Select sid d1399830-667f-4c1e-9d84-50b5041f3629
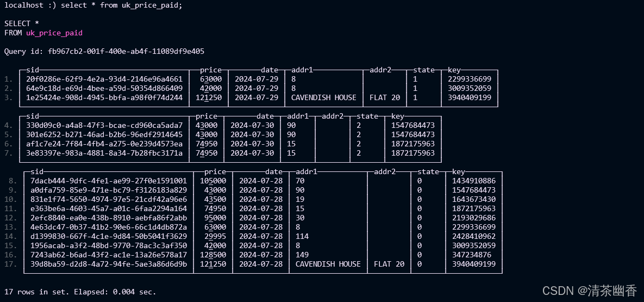Image resolution: width=644 pixels, height=302 pixels. coord(109,236)
